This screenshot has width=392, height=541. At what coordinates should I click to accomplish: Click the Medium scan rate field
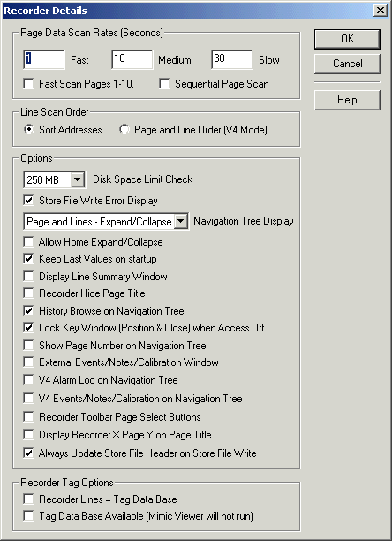click(x=132, y=59)
